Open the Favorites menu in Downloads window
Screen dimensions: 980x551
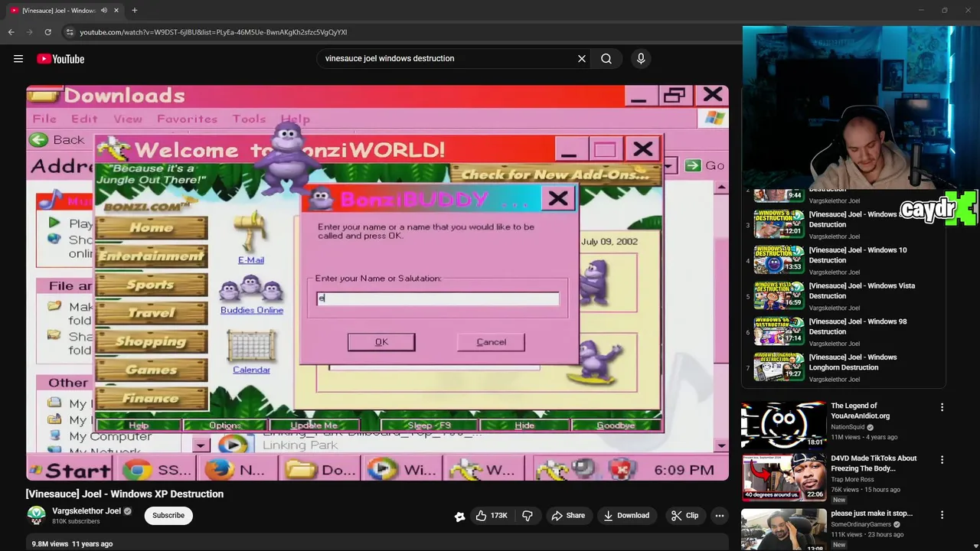[x=187, y=119]
